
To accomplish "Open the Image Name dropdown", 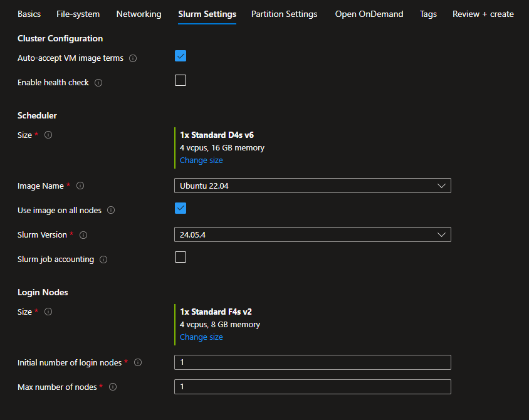I will [x=312, y=186].
